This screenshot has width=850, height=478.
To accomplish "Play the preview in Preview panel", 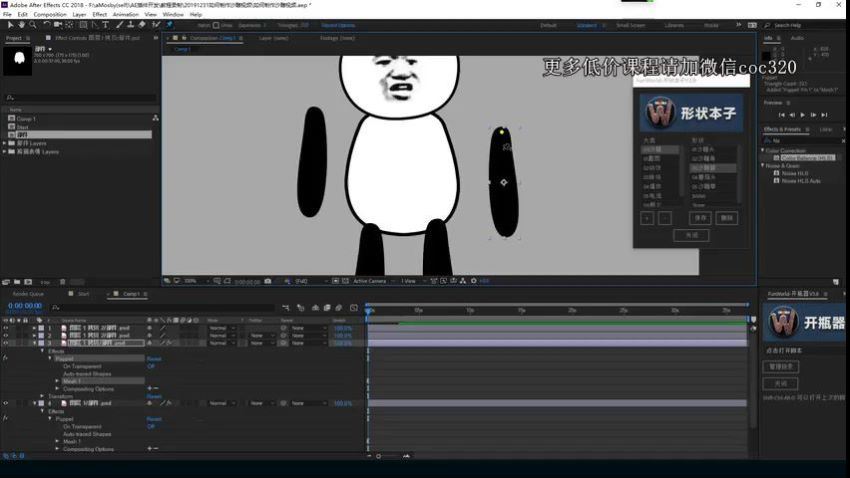I will click(803, 115).
